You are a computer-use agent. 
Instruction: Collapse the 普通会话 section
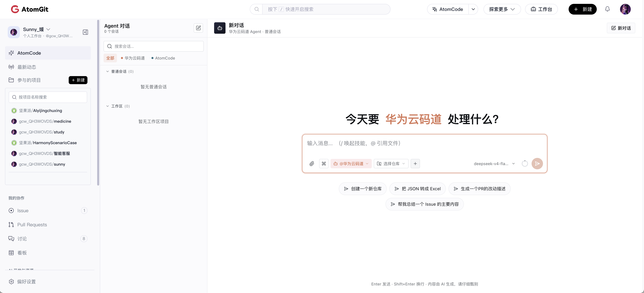(x=120, y=72)
